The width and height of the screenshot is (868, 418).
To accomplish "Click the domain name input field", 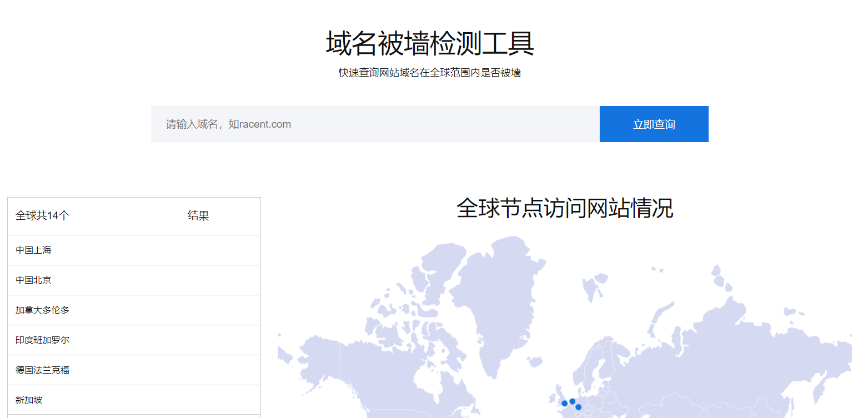I will coord(333,124).
